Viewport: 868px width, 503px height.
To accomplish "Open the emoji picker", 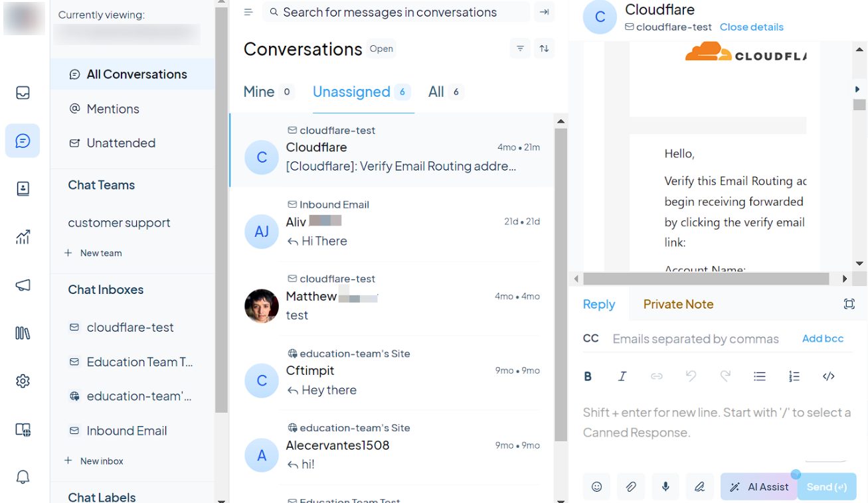I will click(x=596, y=486).
